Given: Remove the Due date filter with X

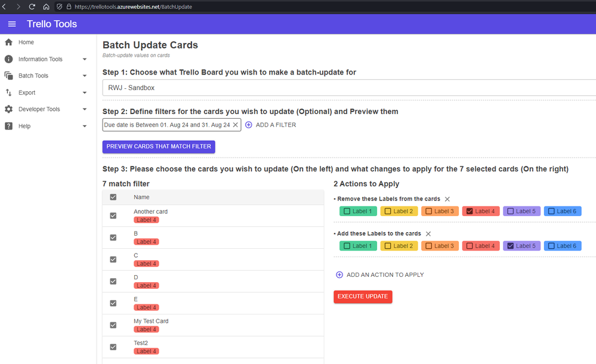Looking at the screenshot, I should click(235, 125).
